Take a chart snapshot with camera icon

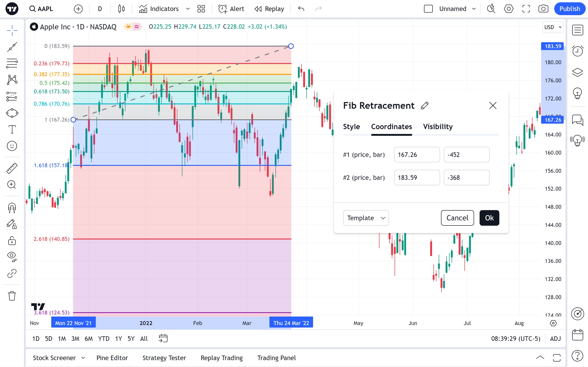[x=543, y=9]
